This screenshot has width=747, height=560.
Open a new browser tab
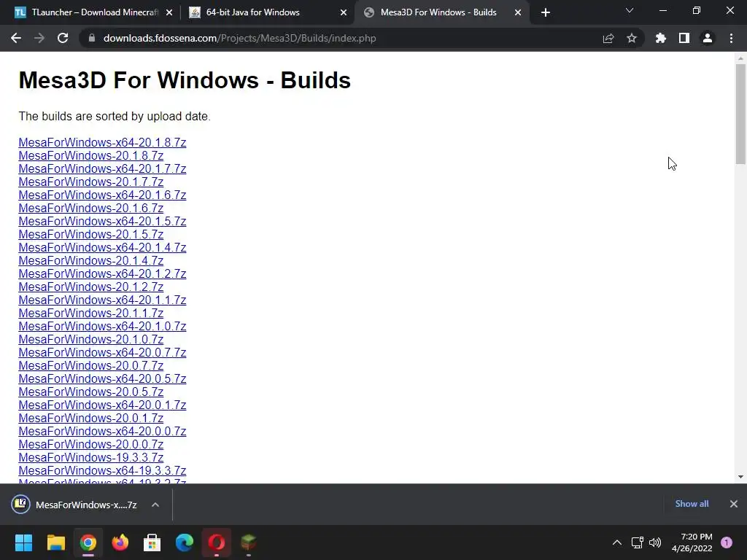click(x=546, y=12)
